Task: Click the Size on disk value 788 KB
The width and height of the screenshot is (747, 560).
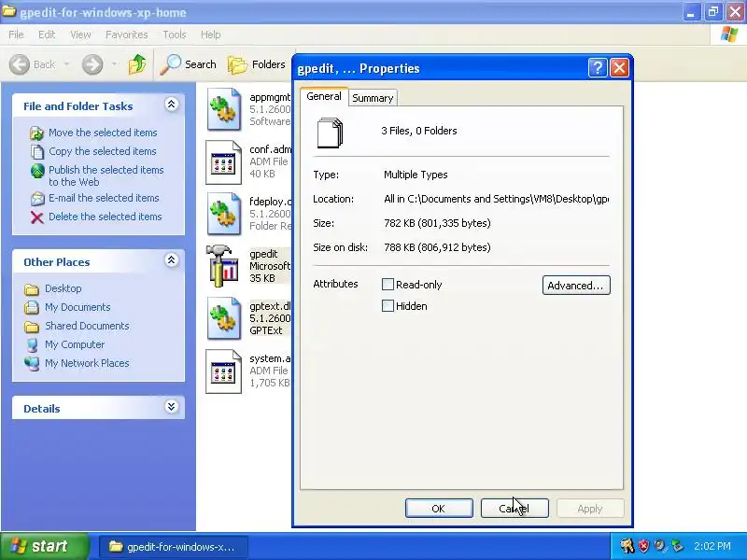Action: 437,247
